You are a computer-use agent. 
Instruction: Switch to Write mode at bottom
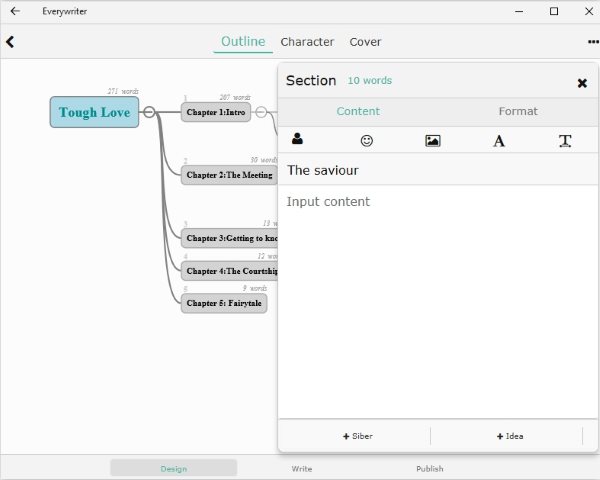point(302,468)
